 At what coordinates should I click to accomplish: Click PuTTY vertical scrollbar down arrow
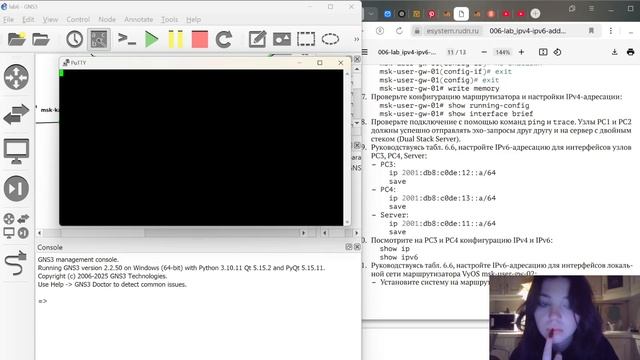point(347,222)
